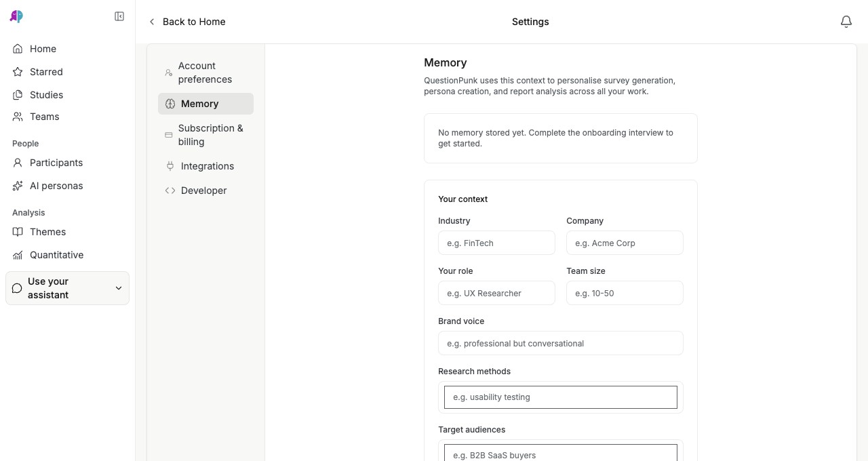Click the Subscription card icon
This screenshot has height=461, width=868.
coord(169,135)
